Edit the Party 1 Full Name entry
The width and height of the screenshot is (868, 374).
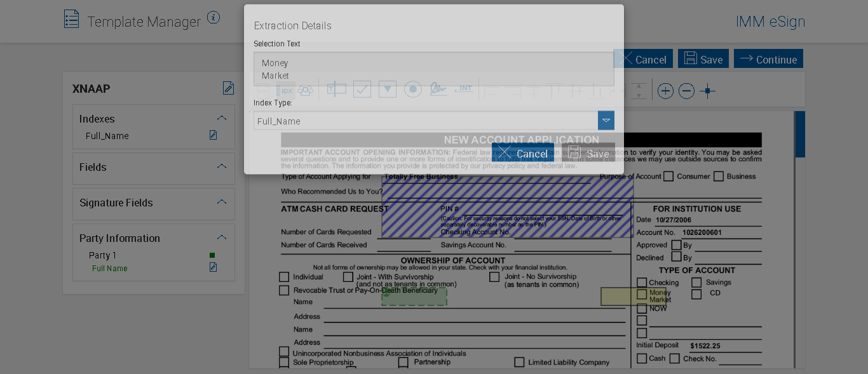[214, 267]
